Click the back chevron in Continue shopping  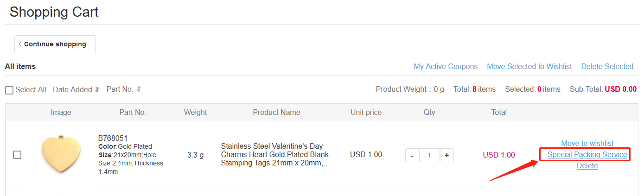20,44
